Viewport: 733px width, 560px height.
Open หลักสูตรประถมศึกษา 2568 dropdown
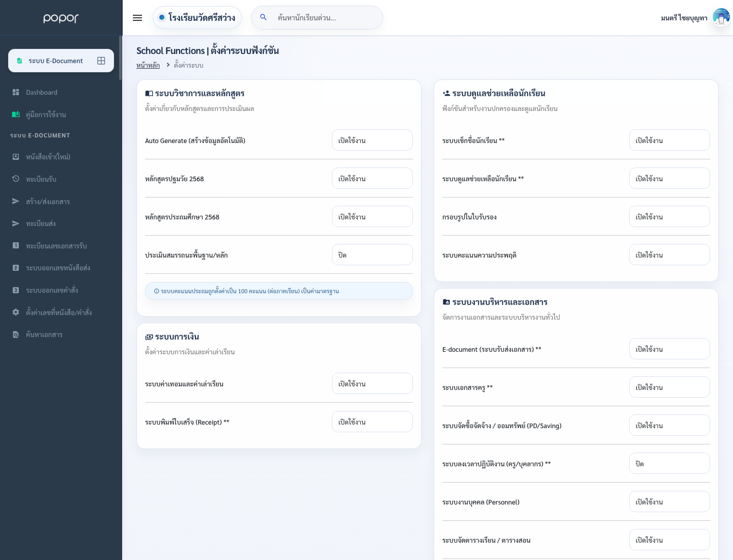pyautogui.click(x=372, y=216)
